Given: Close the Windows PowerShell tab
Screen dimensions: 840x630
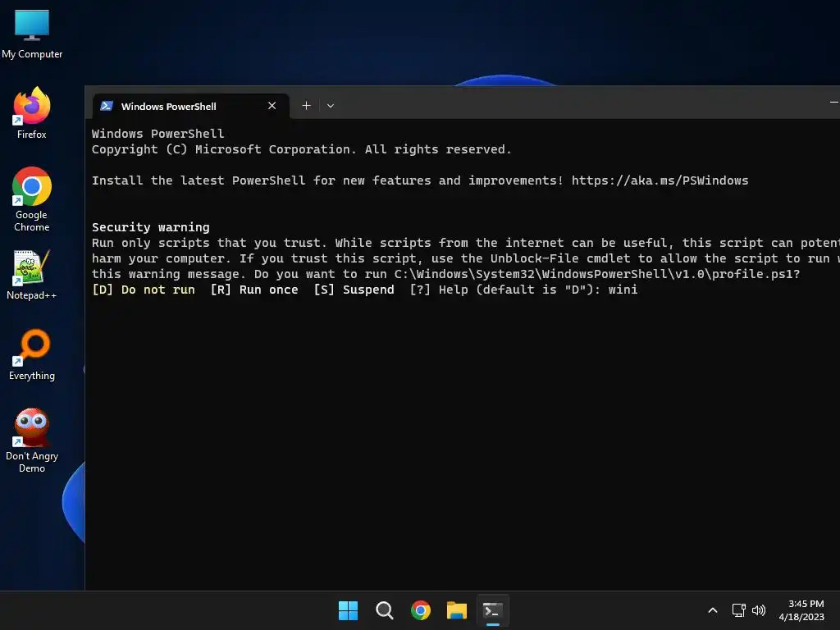Looking at the screenshot, I should coord(272,106).
